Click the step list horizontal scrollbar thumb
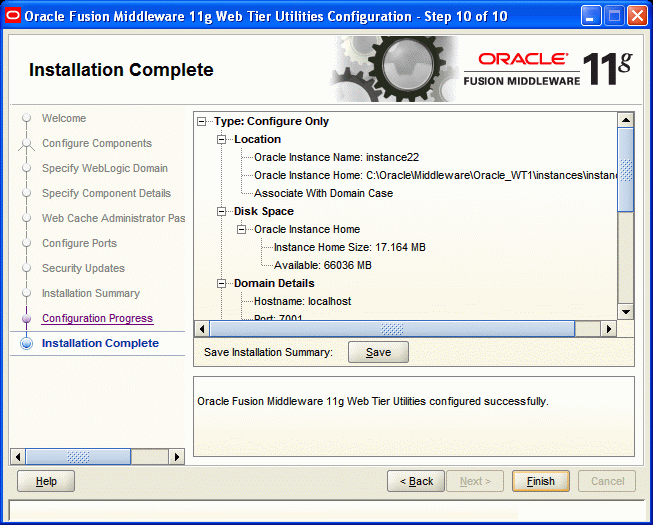653x525 pixels. (x=78, y=457)
